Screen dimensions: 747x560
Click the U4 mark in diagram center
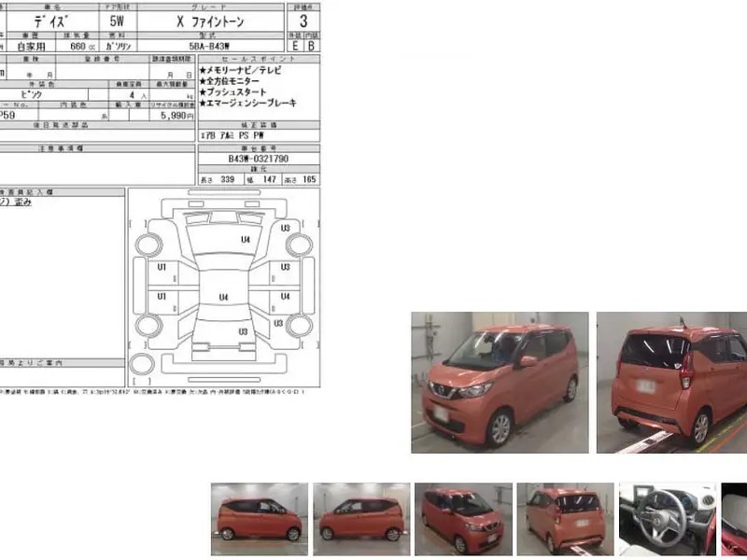click(x=223, y=297)
